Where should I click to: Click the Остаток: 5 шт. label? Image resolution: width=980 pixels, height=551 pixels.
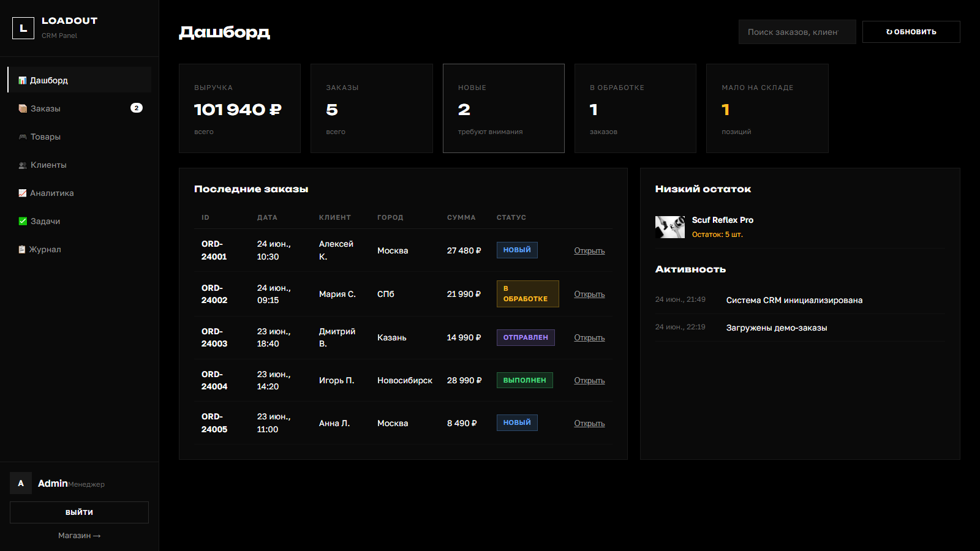point(717,234)
